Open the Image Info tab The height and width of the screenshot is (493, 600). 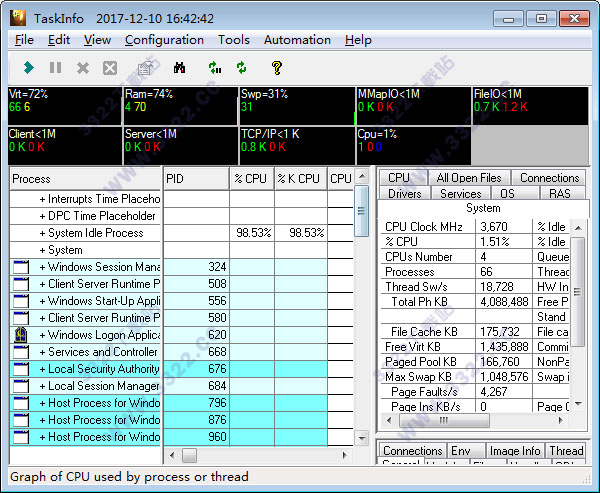pos(515,451)
